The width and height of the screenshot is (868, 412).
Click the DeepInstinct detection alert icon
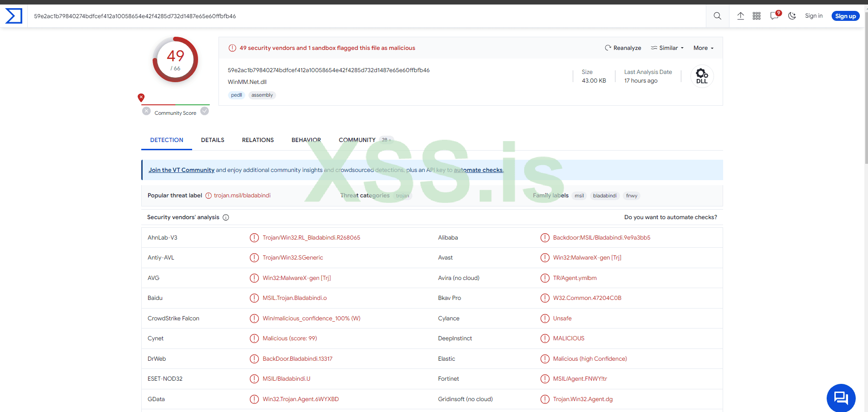point(545,338)
